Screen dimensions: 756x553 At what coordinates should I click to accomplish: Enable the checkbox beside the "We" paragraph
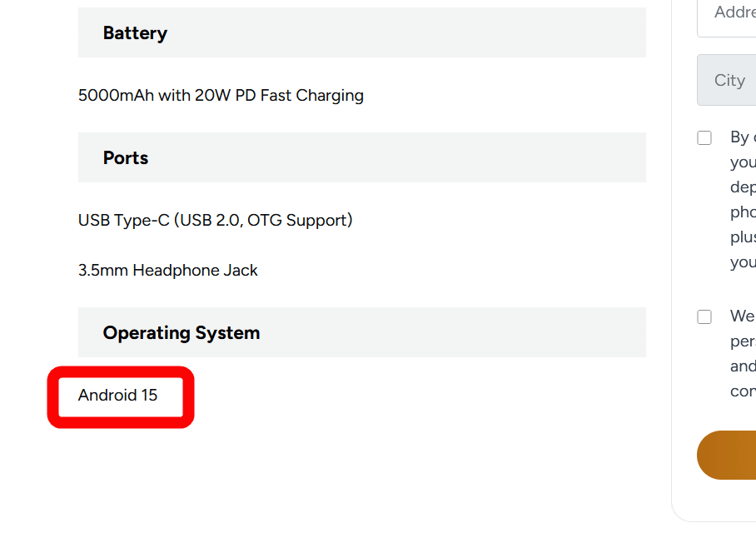coord(704,316)
